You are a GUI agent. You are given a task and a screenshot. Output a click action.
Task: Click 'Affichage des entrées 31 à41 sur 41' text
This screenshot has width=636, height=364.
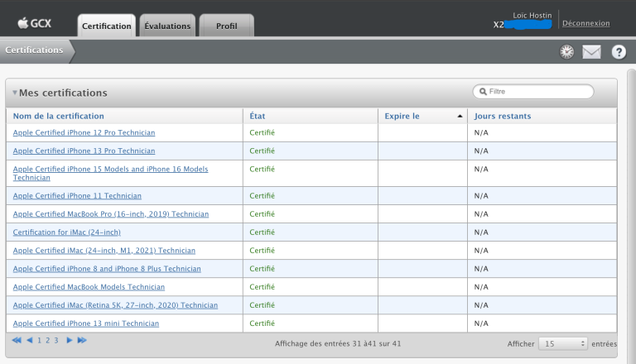coord(338,344)
